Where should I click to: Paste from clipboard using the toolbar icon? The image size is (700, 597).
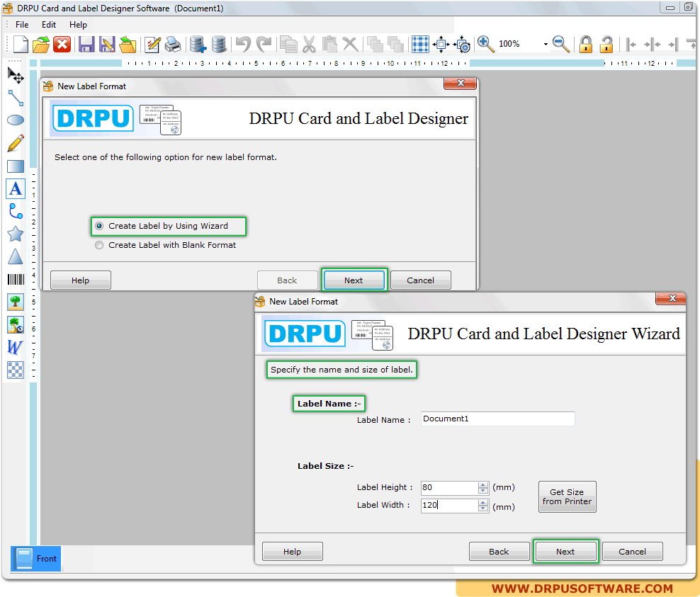point(329,44)
